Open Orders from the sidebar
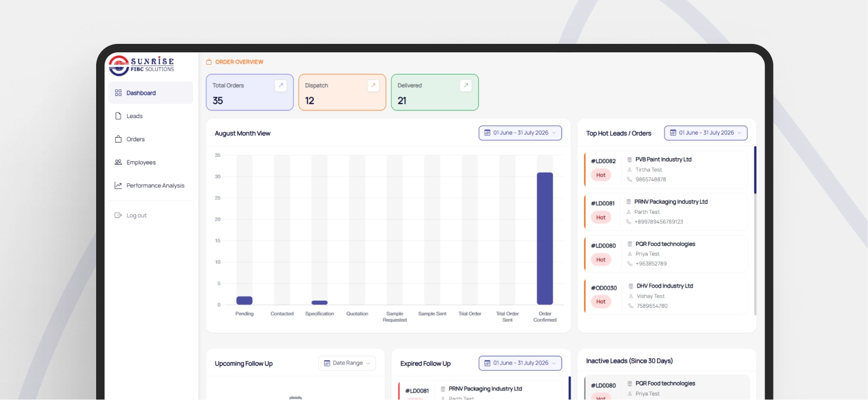The width and height of the screenshot is (868, 400). click(x=151, y=139)
